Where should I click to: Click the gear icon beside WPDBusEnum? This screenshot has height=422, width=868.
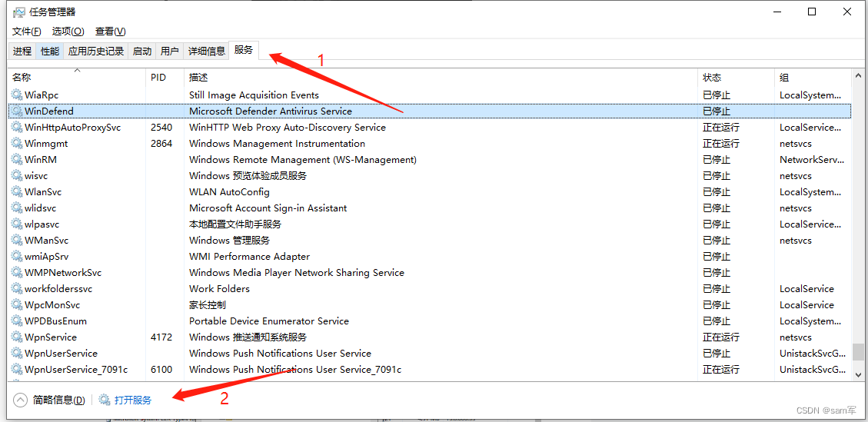17,321
